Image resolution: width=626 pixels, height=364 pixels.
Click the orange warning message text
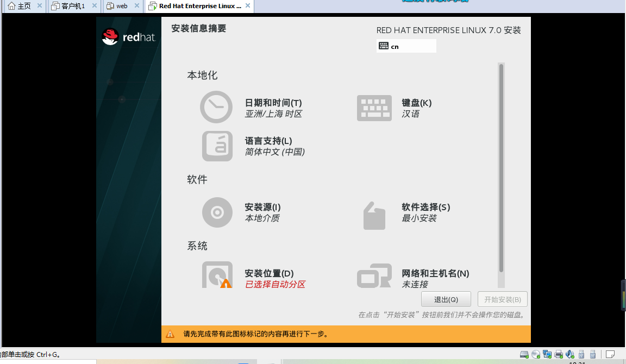click(256, 334)
